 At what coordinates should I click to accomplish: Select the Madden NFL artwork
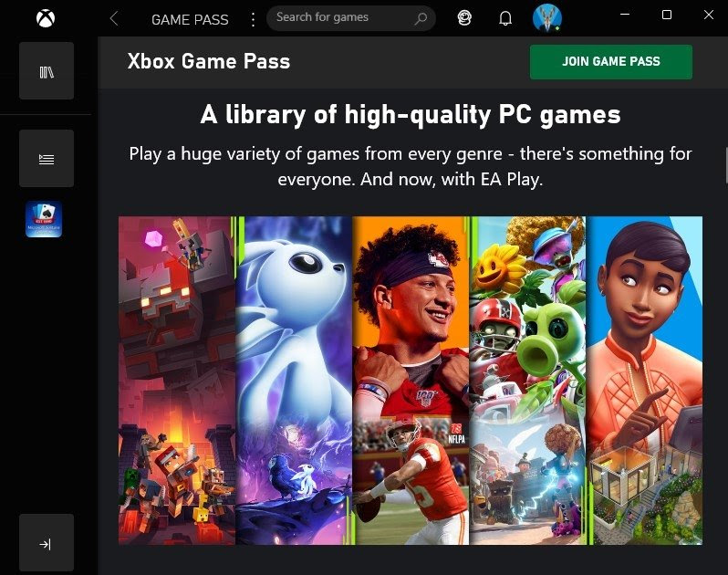click(x=411, y=380)
